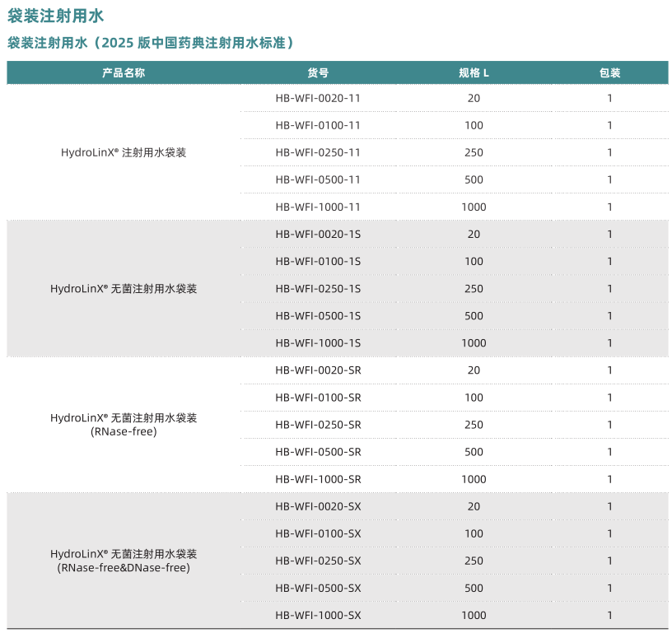
Task: Click item number HB-WFI-0020-SR
Action: pyautogui.click(x=318, y=370)
